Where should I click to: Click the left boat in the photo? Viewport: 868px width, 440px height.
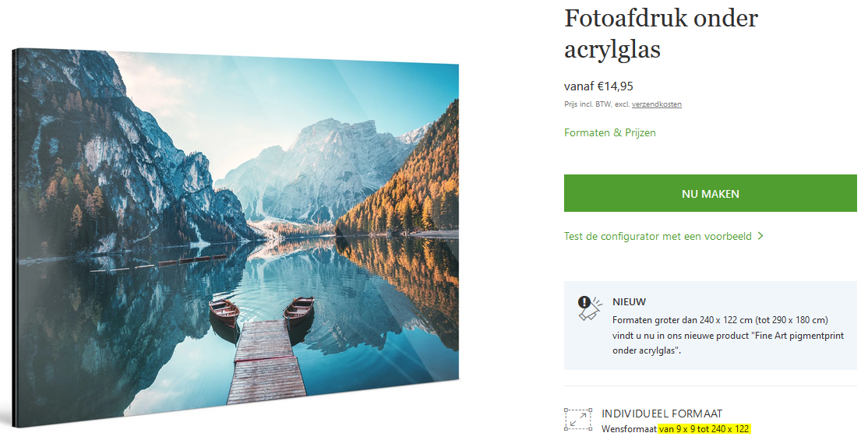coord(224,312)
